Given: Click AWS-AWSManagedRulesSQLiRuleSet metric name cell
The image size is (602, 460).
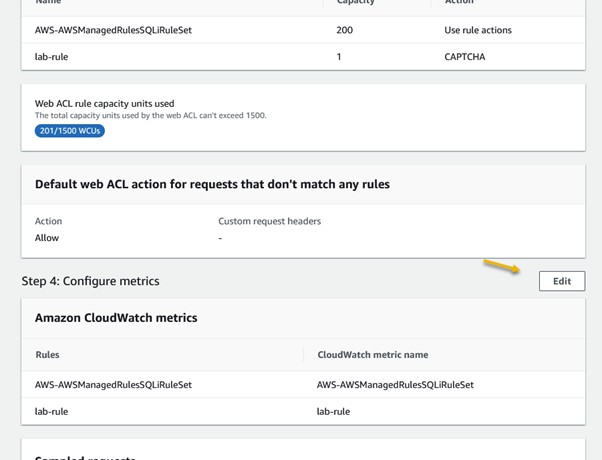Looking at the screenshot, I should [395, 385].
